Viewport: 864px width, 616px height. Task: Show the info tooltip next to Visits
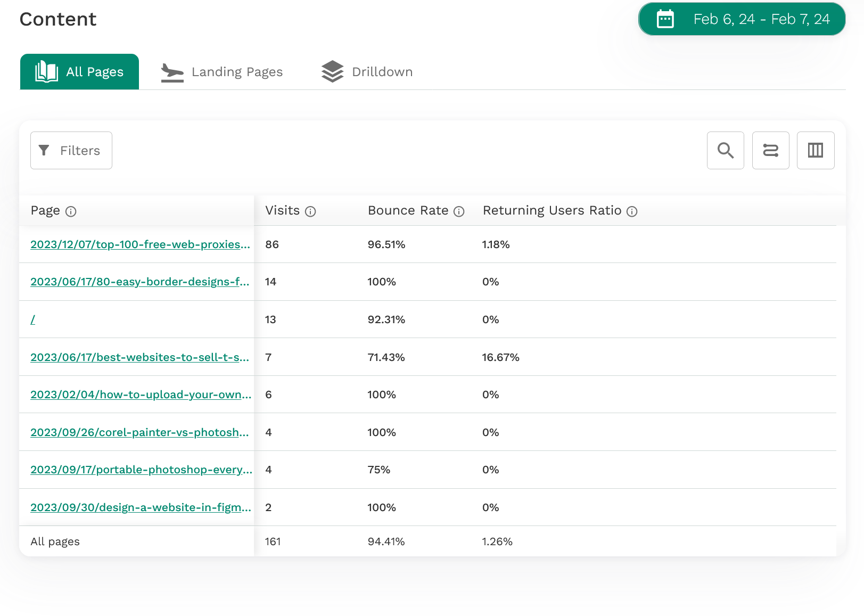311,211
